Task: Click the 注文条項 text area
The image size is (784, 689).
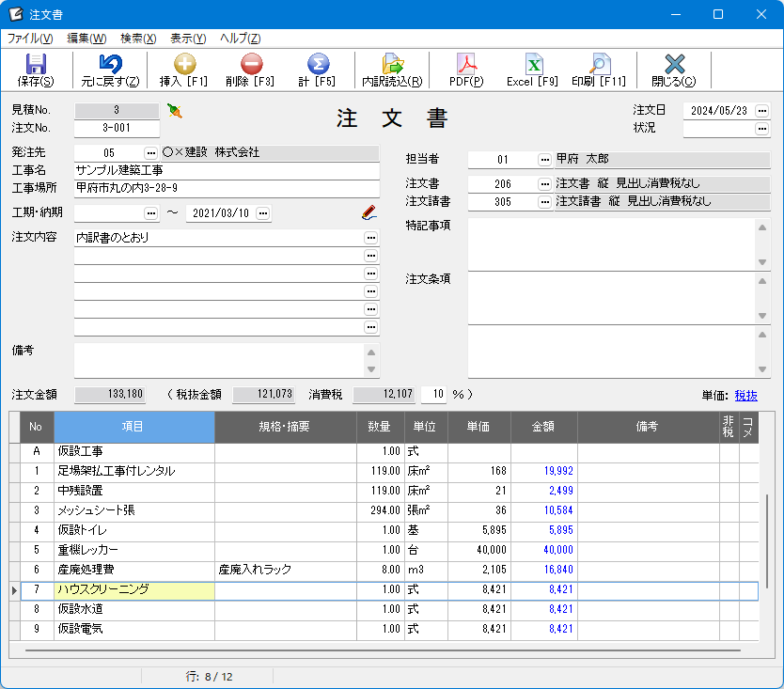Action: coord(613,298)
